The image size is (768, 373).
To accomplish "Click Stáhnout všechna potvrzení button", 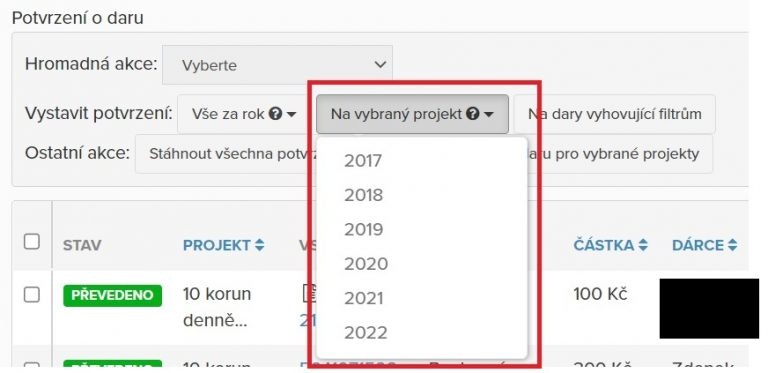I will tap(226, 154).
